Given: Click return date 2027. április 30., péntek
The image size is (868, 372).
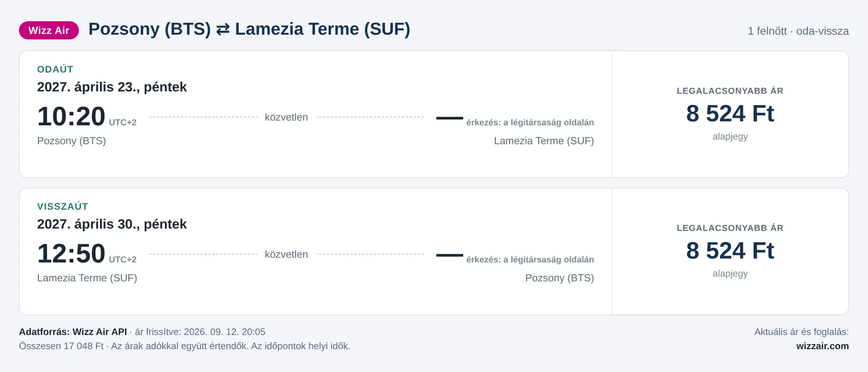Looking at the screenshot, I should (x=112, y=224).
